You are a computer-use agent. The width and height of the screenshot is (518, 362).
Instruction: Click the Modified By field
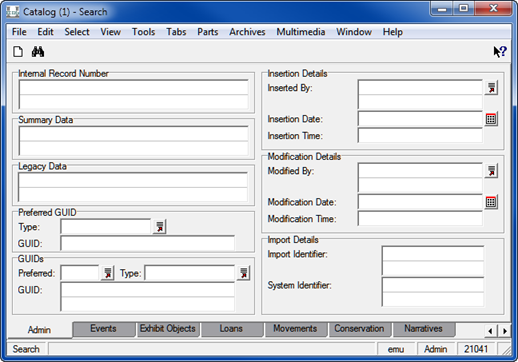420,177
